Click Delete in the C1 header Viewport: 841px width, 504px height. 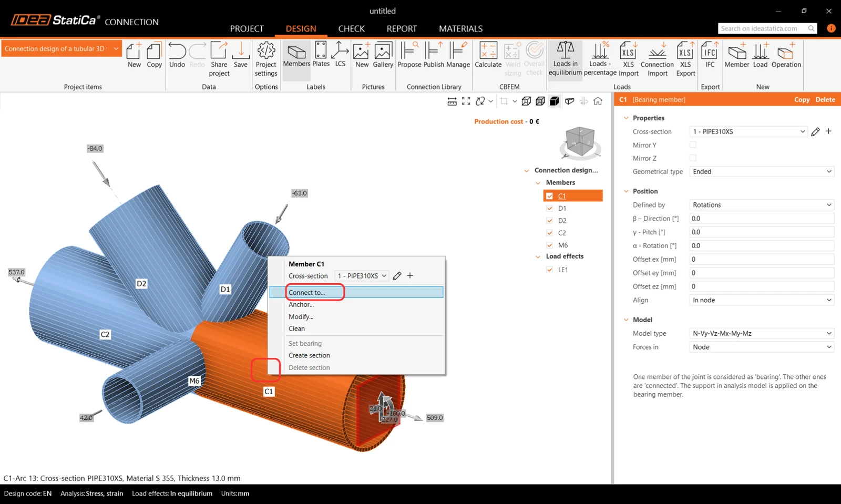coord(825,99)
